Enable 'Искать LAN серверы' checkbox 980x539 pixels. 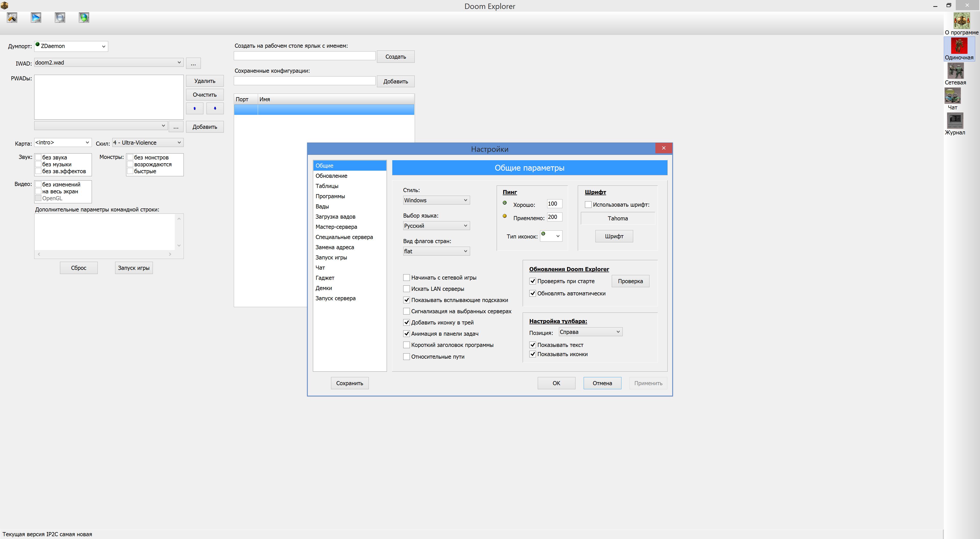[406, 289]
